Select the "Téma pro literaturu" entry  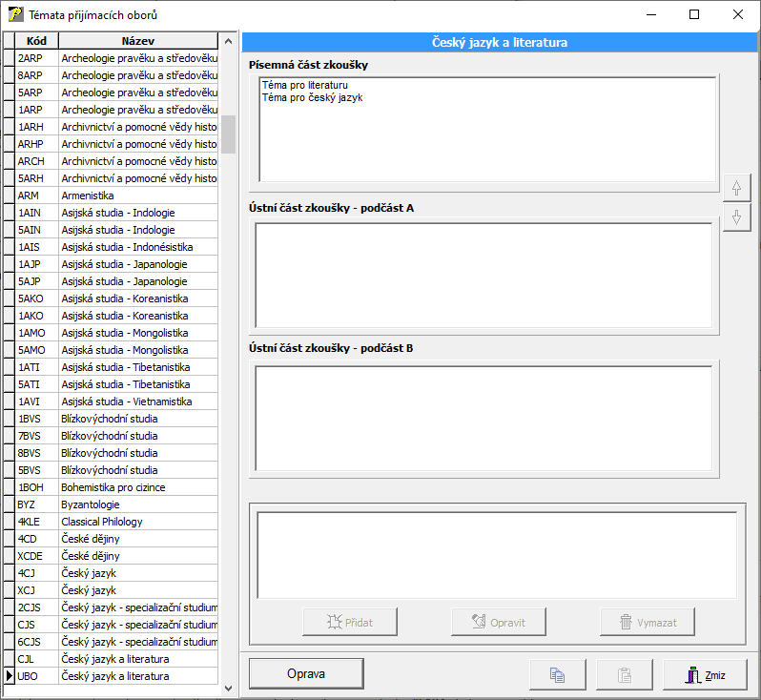click(304, 85)
